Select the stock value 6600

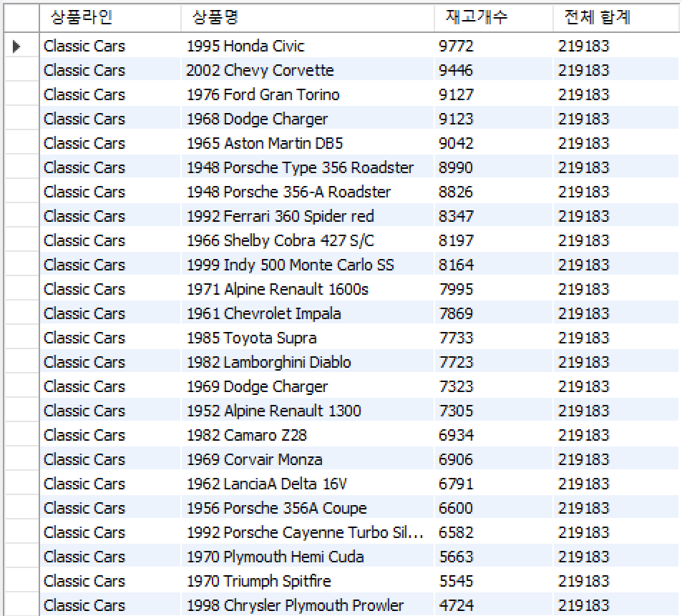pos(456,509)
